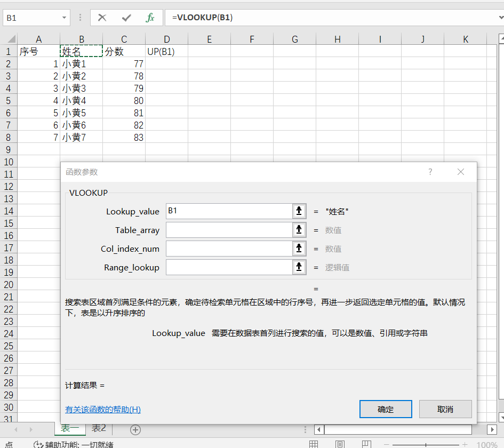Select column H header
This screenshot has height=448, width=504.
[x=337, y=39]
